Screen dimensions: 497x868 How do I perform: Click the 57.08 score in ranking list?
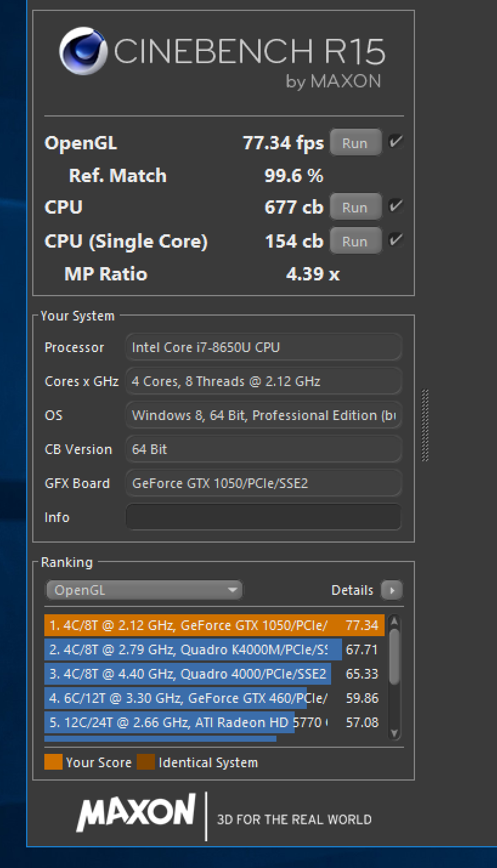[x=362, y=722]
